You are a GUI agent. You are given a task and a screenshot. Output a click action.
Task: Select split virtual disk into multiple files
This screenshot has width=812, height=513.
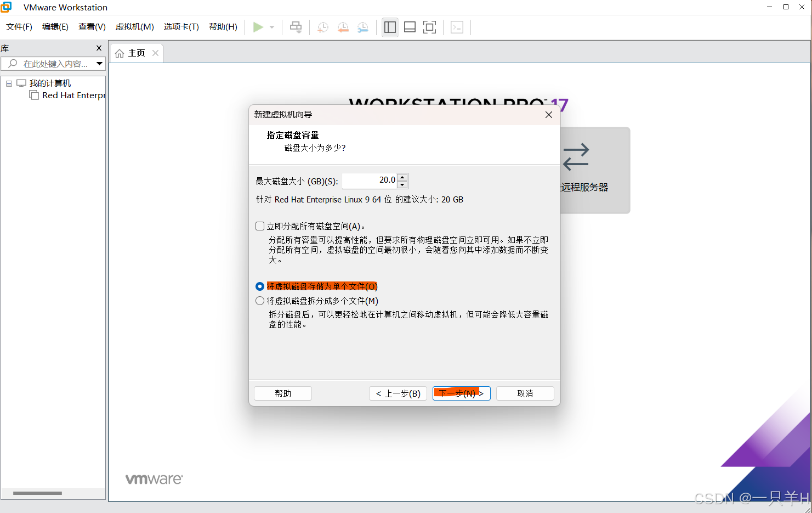point(260,301)
